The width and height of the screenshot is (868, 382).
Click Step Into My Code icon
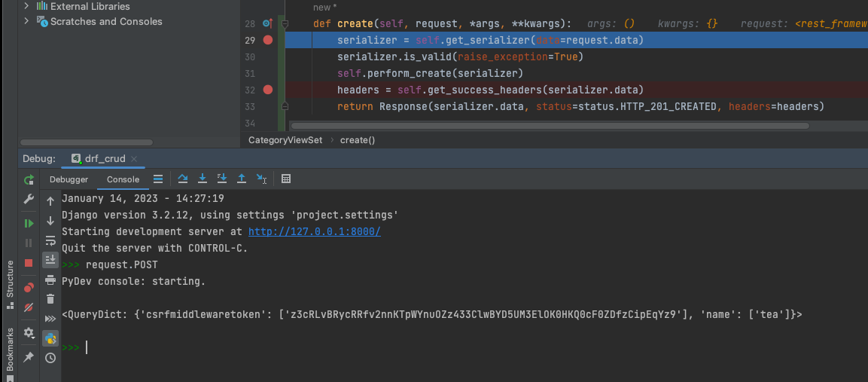[x=222, y=179]
